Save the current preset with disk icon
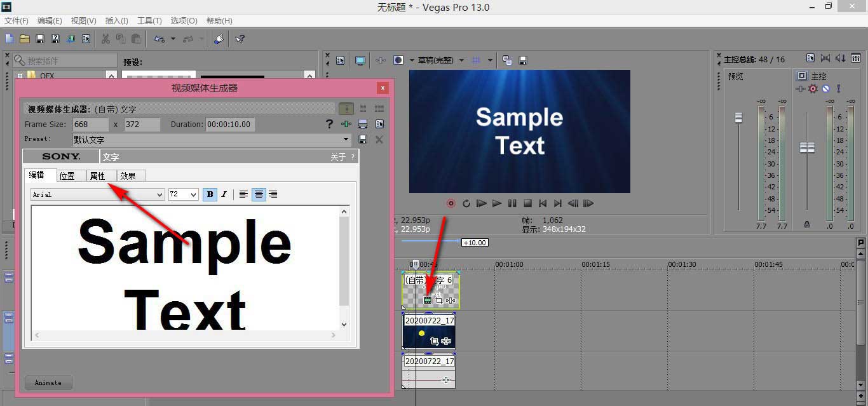The height and width of the screenshot is (406, 868). (363, 140)
